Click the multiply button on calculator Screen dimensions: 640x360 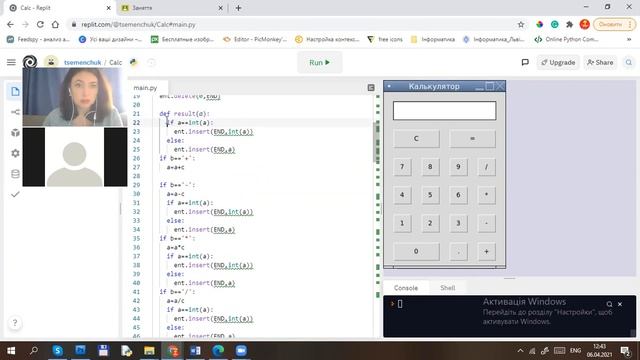(486, 195)
